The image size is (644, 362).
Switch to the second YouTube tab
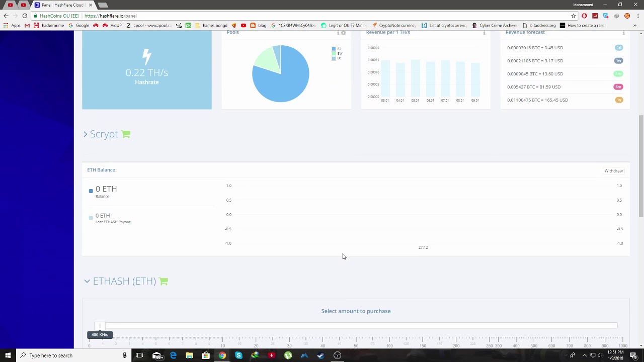point(23,5)
